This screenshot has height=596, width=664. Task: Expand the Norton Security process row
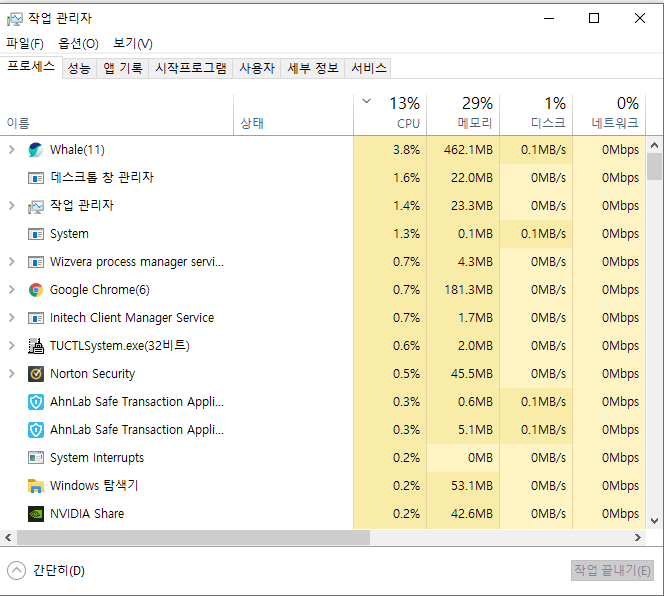(11, 374)
